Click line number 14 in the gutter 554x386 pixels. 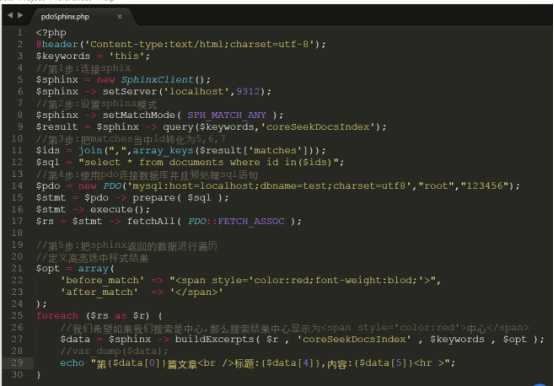click(x=17, y=186)
